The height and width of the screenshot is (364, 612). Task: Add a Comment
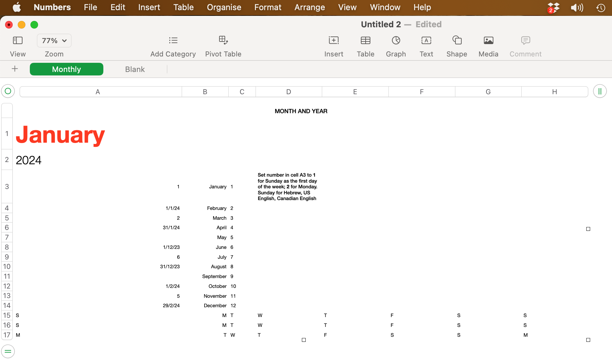[x=525, y=46]
